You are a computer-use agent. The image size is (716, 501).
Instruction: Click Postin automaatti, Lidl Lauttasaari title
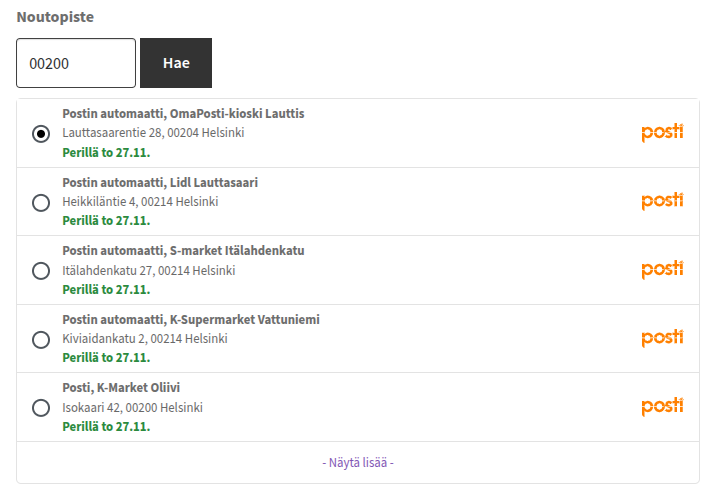pos(160,183)
